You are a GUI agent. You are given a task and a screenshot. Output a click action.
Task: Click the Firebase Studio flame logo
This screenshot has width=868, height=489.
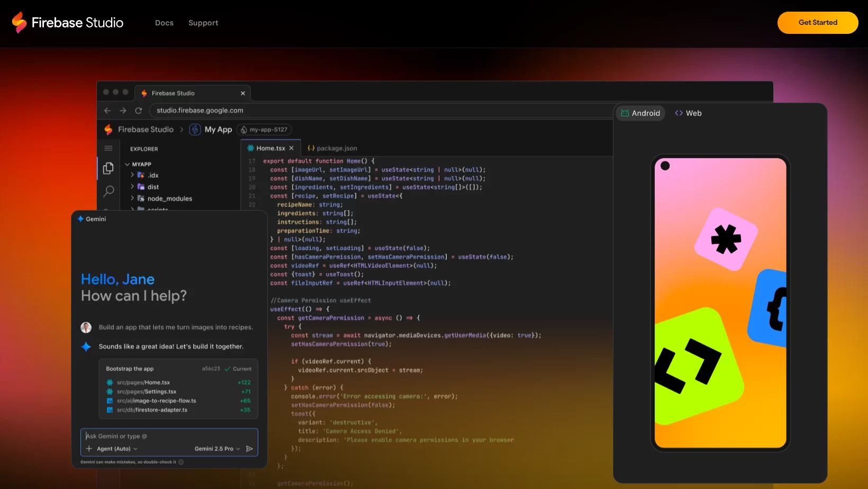click(20, 22)
